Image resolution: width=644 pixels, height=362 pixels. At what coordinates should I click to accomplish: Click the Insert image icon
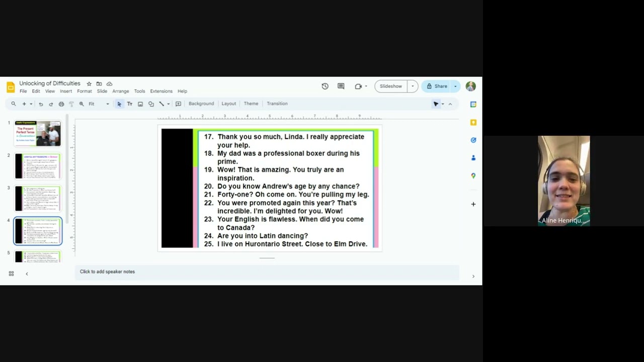(140, 104)
